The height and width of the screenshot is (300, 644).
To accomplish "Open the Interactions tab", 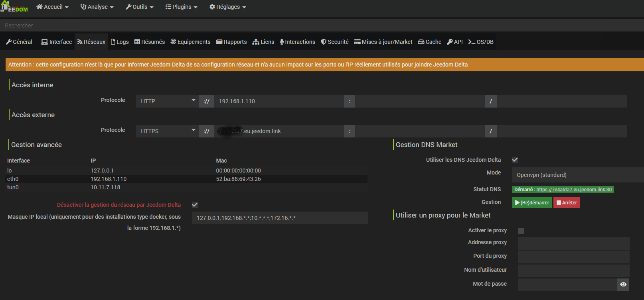I will click(x=297, y=42).
